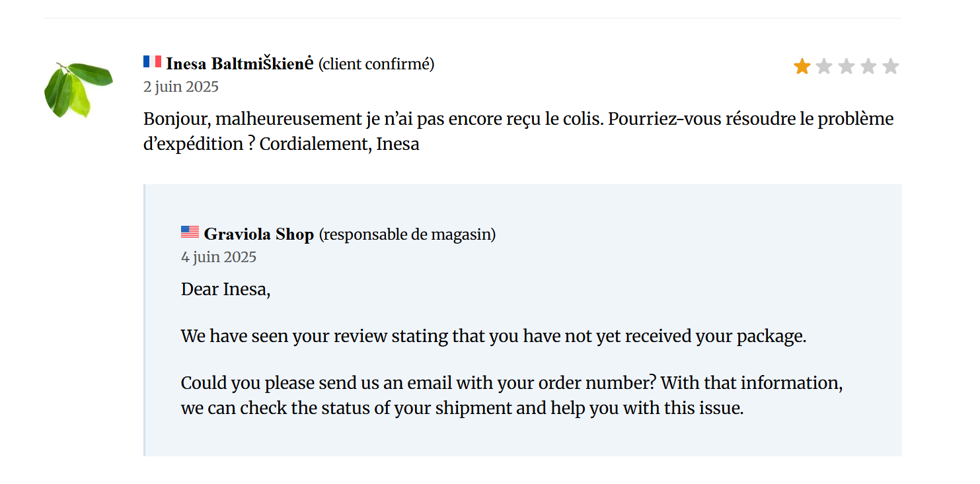Click the review date 2 juin 2025
Viewport: 980px width, 484px height.
coord(181,86)
